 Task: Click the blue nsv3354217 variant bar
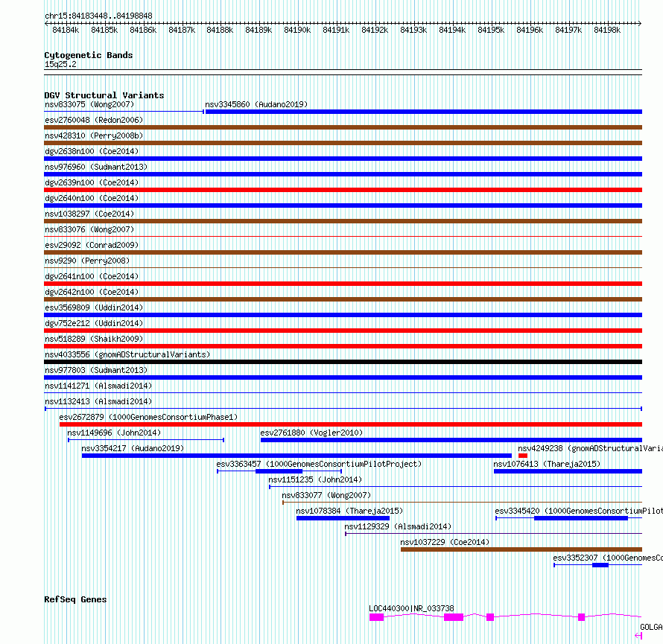point(296,456)
